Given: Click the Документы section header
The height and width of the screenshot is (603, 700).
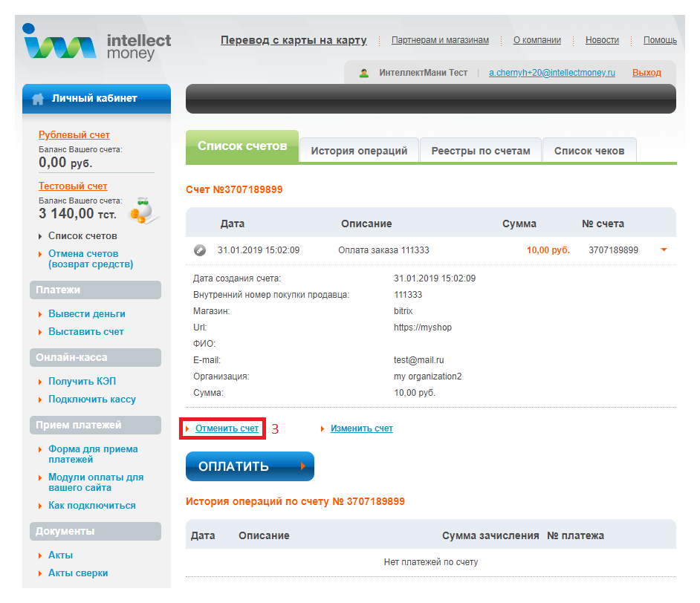Looking at the screenshot, I should click(x=95, y=531).
